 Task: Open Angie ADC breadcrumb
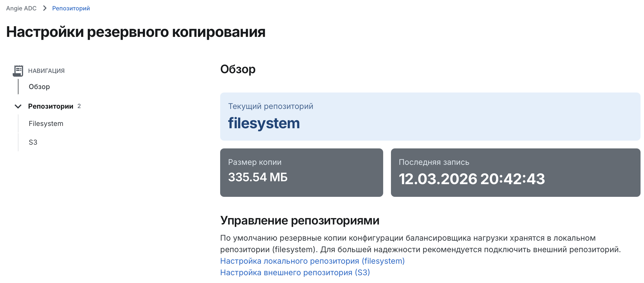tap(21, 8)
